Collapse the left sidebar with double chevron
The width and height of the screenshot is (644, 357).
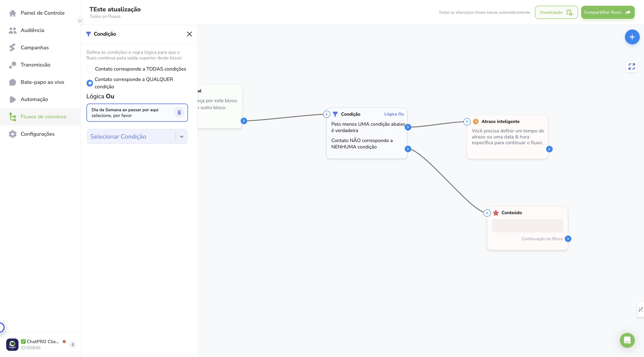tap(80, 21)
